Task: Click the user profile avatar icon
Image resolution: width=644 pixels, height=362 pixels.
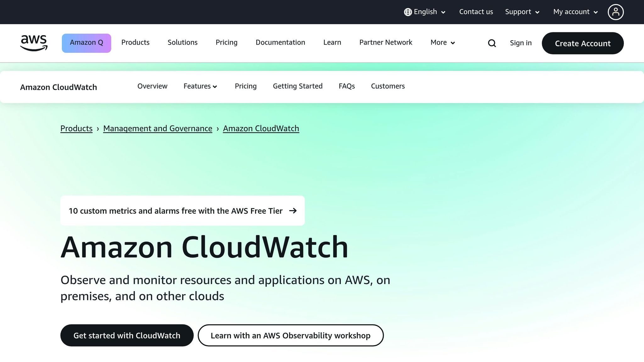Action: (615, 12)
